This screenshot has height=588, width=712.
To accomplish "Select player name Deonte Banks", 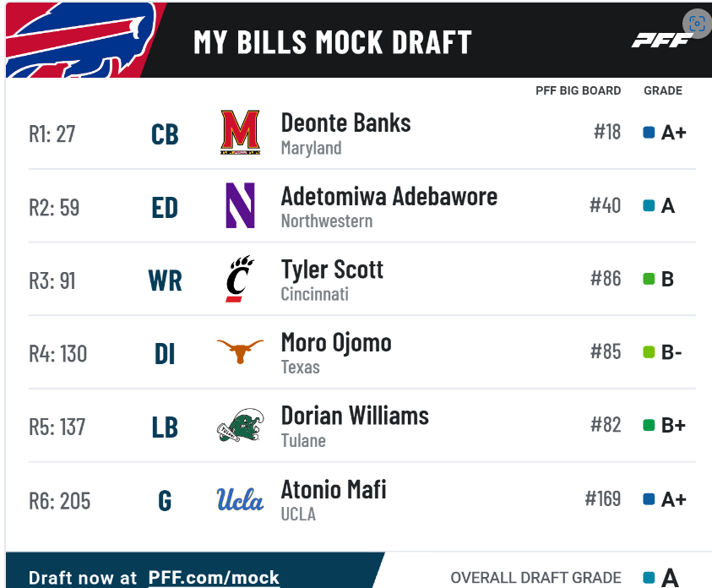I will tap(345, 122).
